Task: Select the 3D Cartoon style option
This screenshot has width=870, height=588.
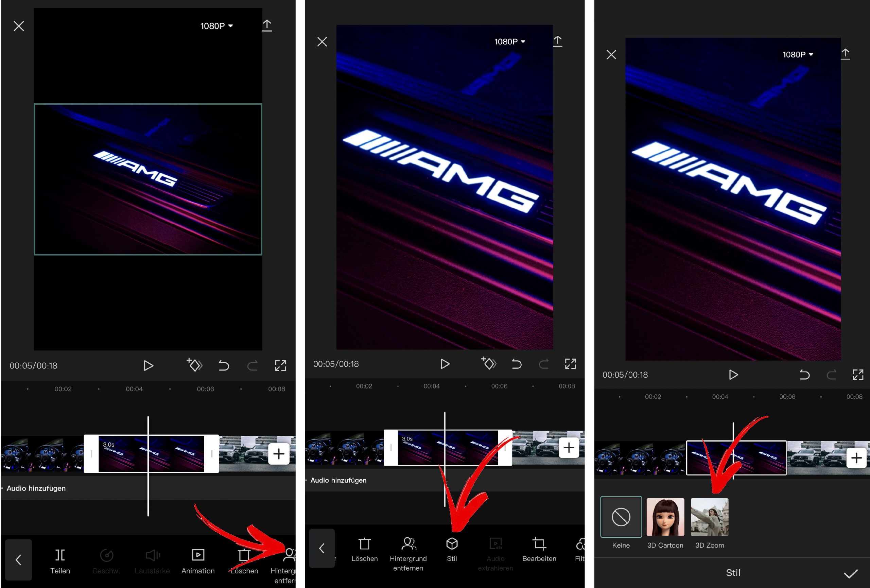Action: click(665, 519)
